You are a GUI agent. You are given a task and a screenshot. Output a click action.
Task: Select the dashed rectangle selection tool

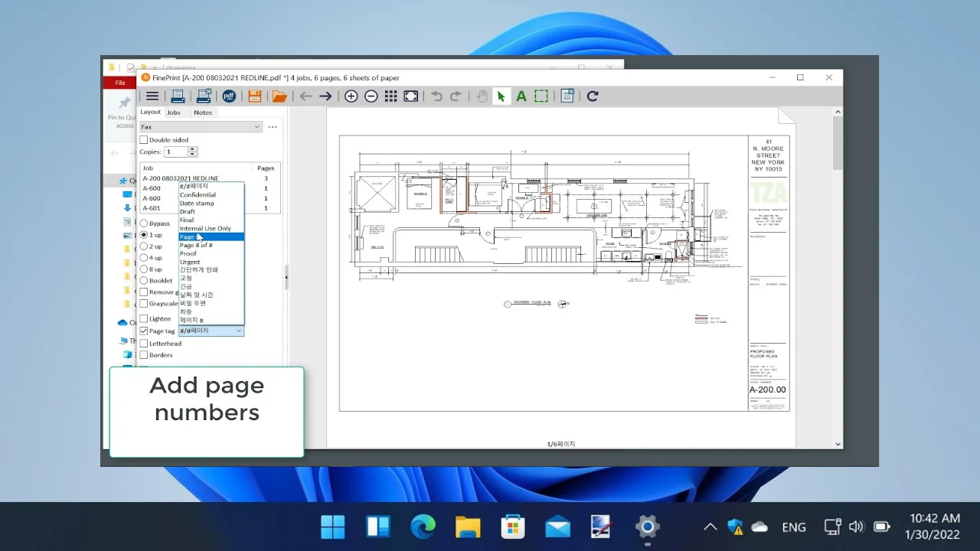pyautogui.click(x=541, y=96)
